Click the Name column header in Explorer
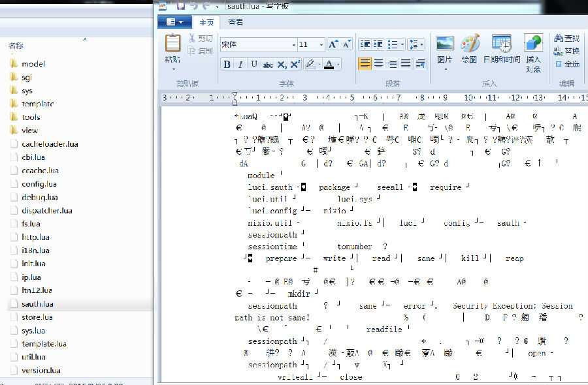 pyautogui.click(x=16, y=46)
